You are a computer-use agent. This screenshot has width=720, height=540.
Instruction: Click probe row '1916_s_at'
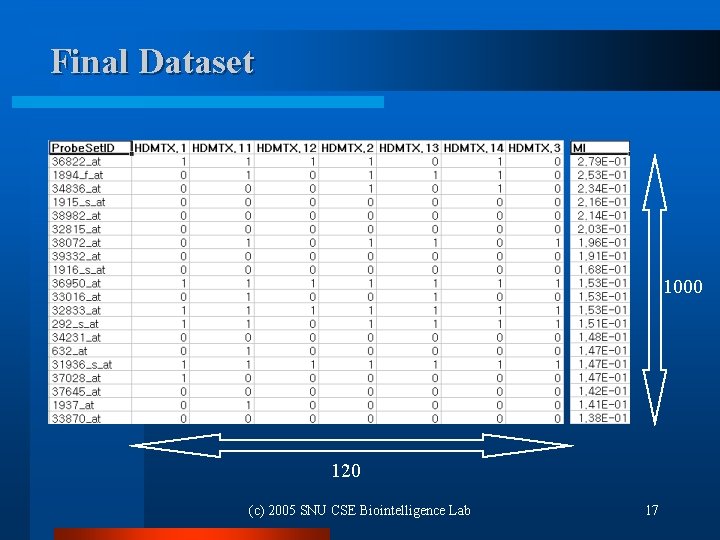[306, 270]
